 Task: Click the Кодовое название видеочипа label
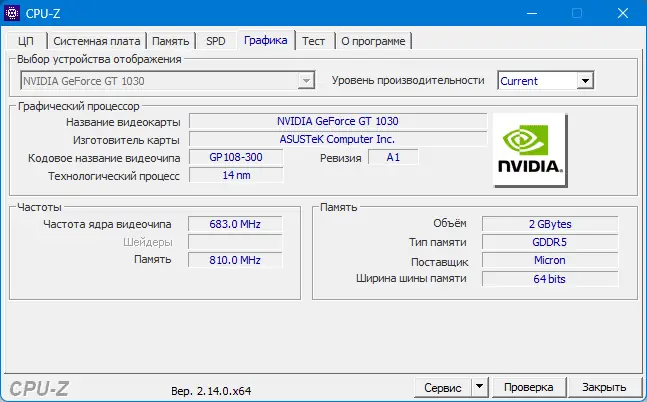point(104,158)
